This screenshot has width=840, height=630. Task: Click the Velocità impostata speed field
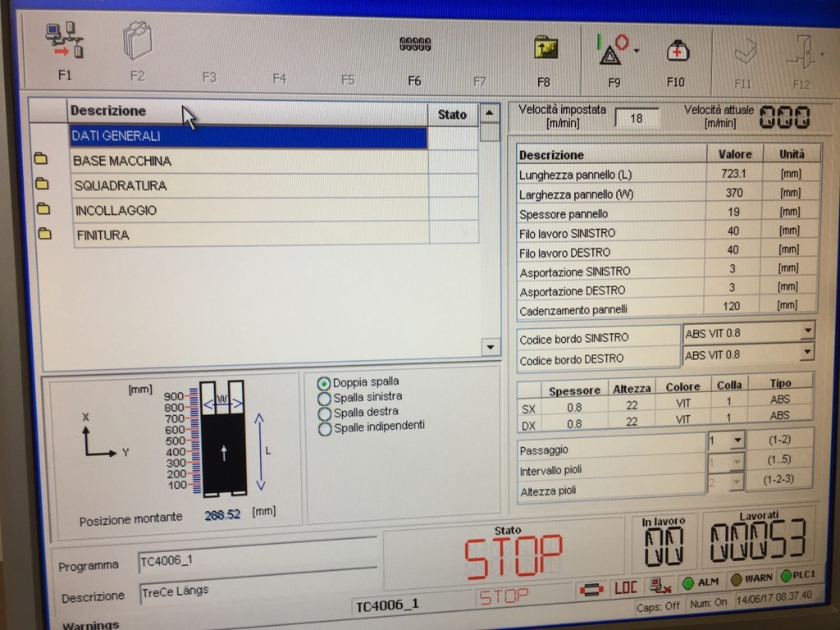click(x=637, y=118)
